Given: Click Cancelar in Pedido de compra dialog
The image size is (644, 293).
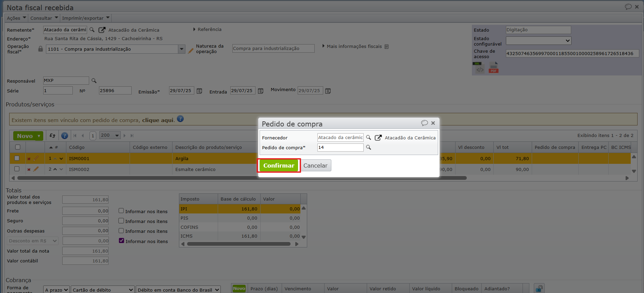Looking at the screenshot, I should pyautogui.click(x=315, y=166).
